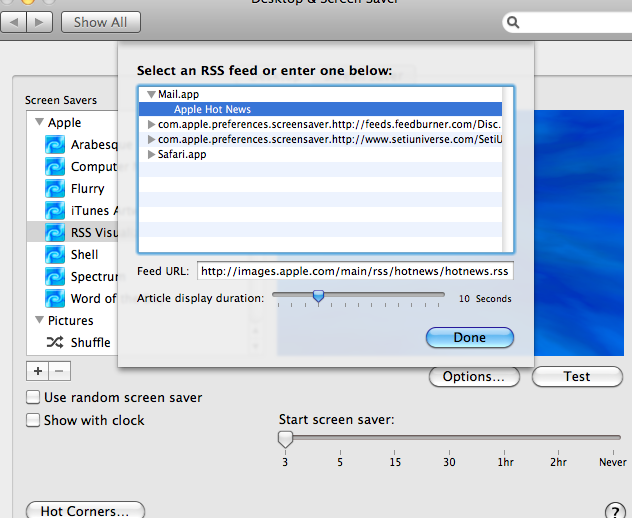Click the Test button
Screen dimensions: 632x518
pyautogui.click(x=577, y=377)
